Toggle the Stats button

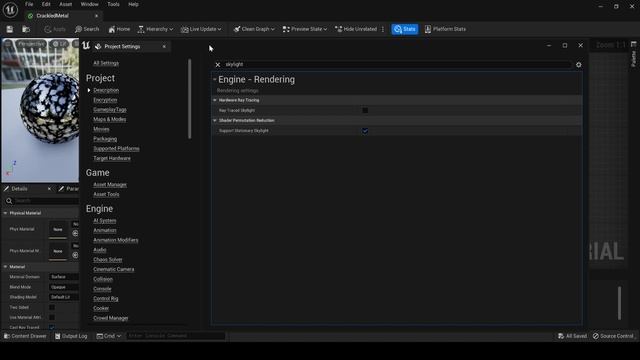(x=404, y=29)
